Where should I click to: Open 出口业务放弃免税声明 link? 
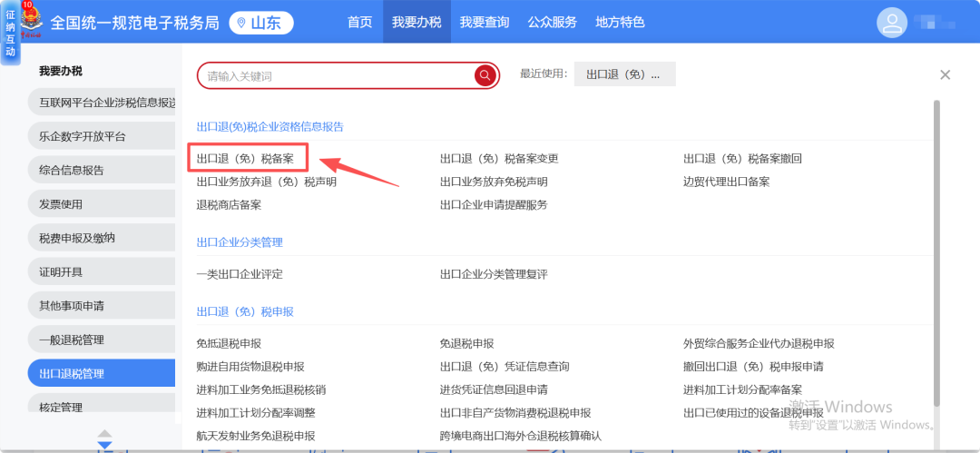tap(494, 182)
